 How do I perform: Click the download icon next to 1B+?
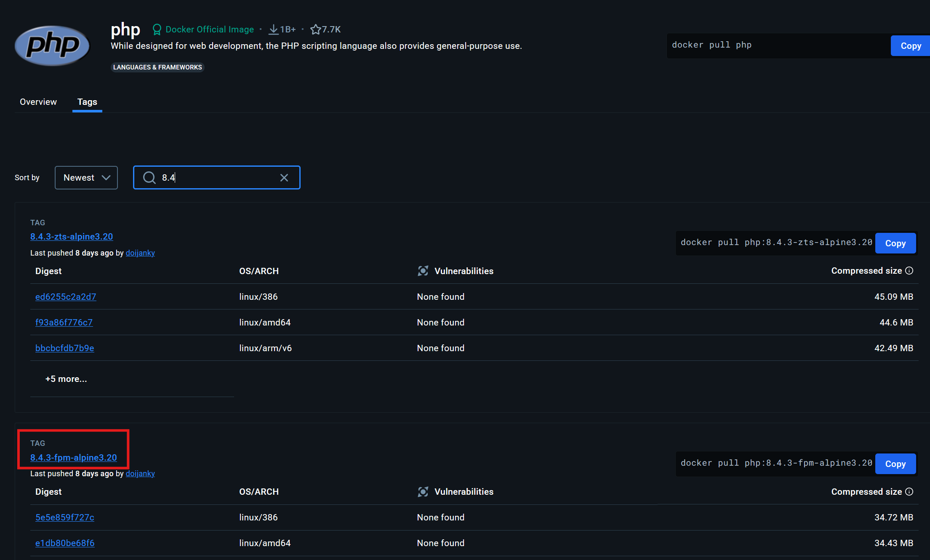click(273, 29)
